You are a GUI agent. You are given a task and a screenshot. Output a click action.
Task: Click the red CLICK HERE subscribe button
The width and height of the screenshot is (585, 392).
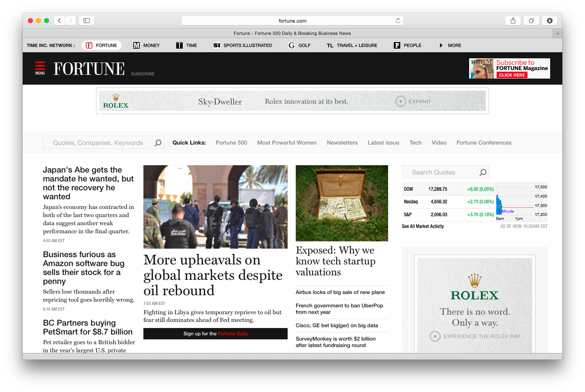512,75
